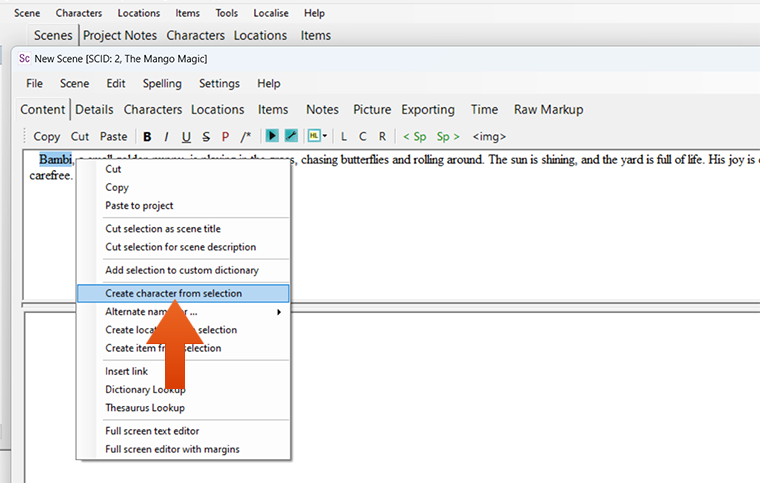Image resolution: width=760 pixels, height=483 pixels.
Task: Go to next spelling error Sp >
Action: point(448,137)
